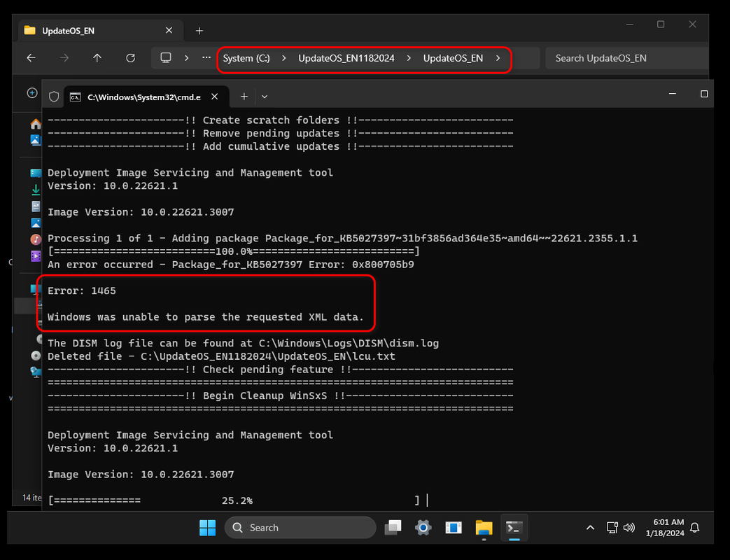Click the network icon in system tray
The height and width of the screenshot is (560, 730).
click(x=612, y=527)
